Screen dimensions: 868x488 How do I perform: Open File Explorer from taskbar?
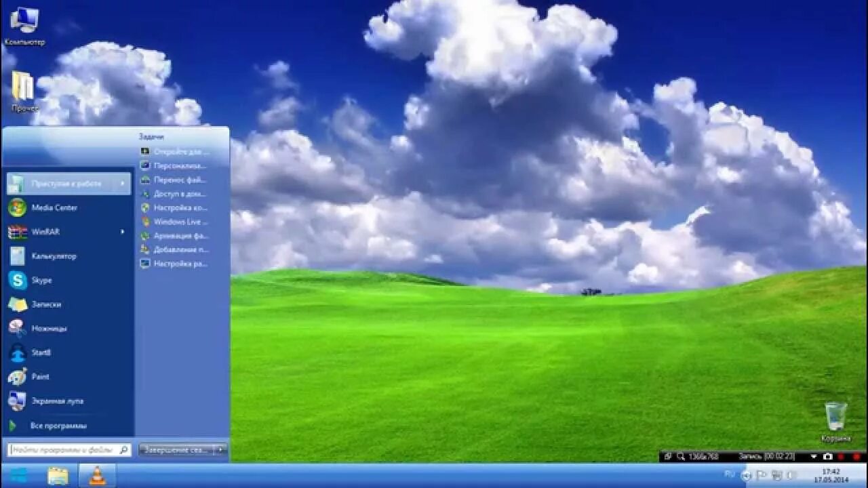click(x=58, y=476)
